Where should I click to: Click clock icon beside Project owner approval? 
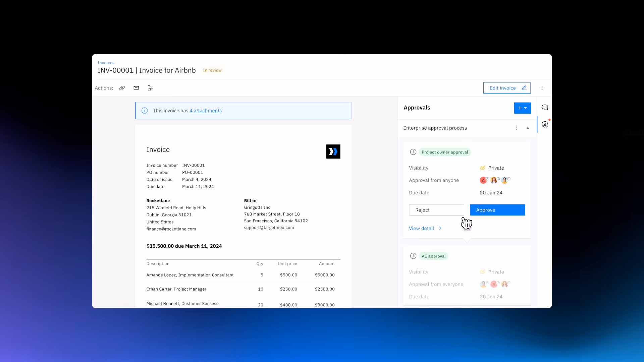point(413,152)
